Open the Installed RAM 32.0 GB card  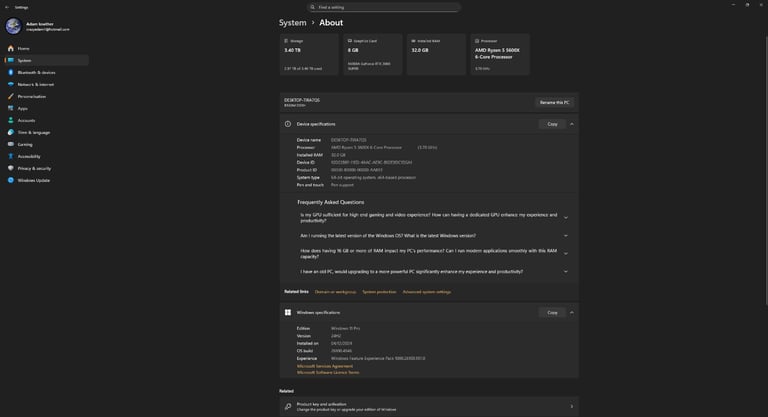(436, 54)
